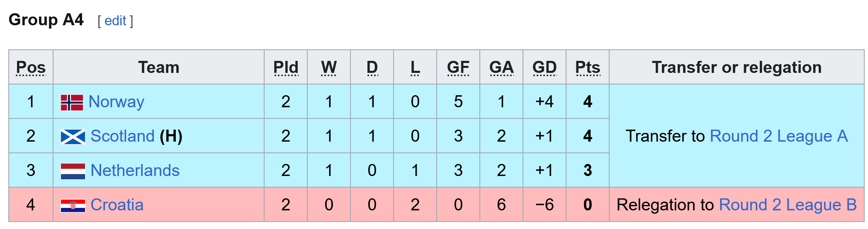868x229 pixels.
Task: Follow the Round 2 League A link
Action: point(778,136)
